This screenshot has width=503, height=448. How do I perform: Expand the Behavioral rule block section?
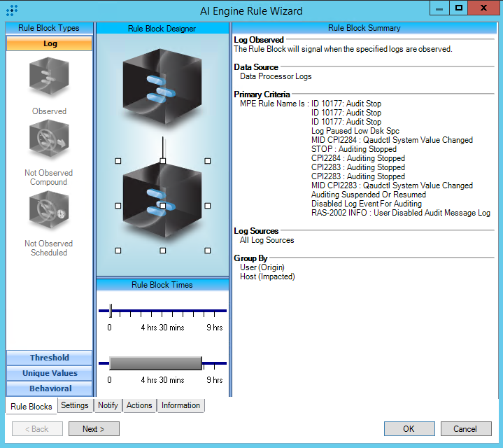tap(49, 388)
